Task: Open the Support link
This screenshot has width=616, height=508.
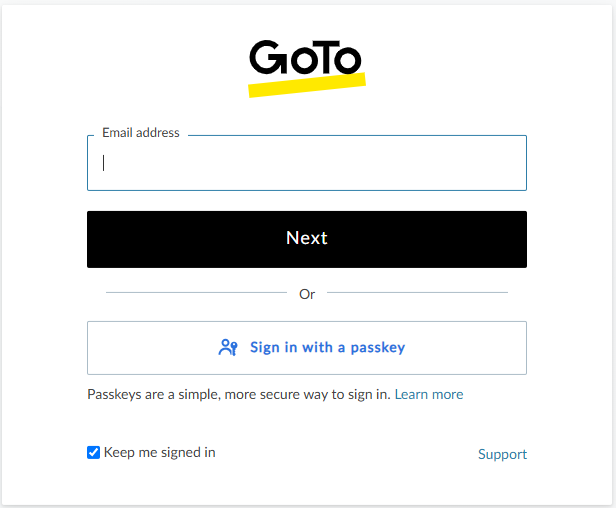Action: tap(502, 454)
